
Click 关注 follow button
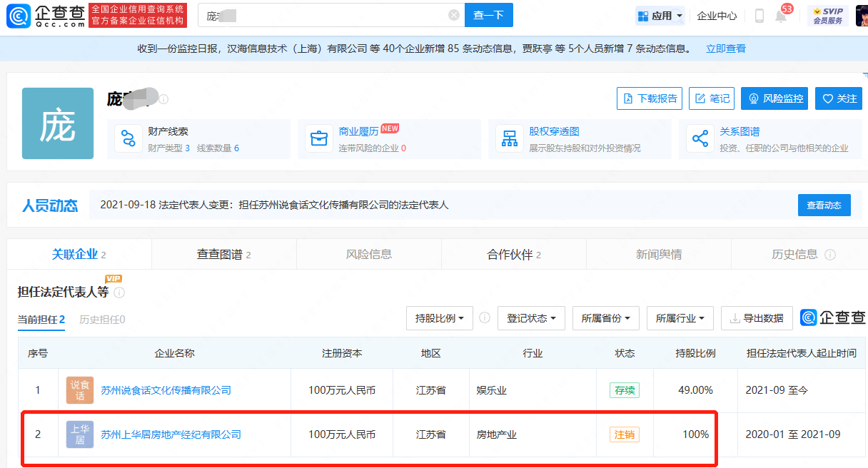click(x=839, y=98)
